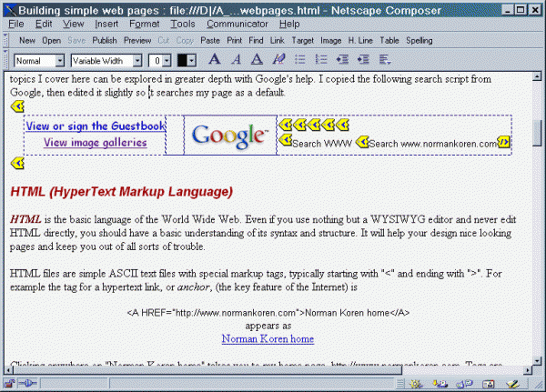546x392 pixels.
Task: Apply Bullet List formatting
Action: pyautogui.click(x=299, y=60)
